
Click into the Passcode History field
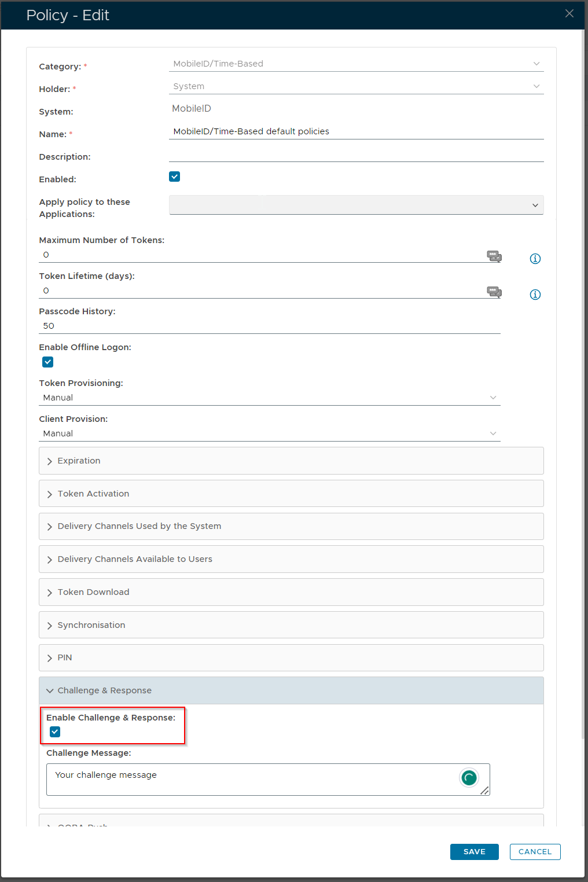click(269, 326)
